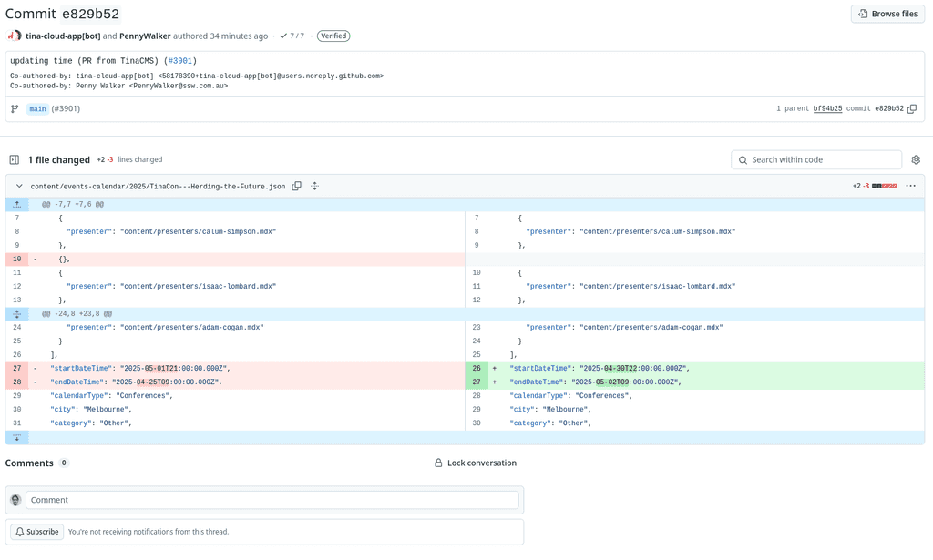Screen dimensions: 933x560
Task: Subscribe to thread notifications
Action: (36, 531)
